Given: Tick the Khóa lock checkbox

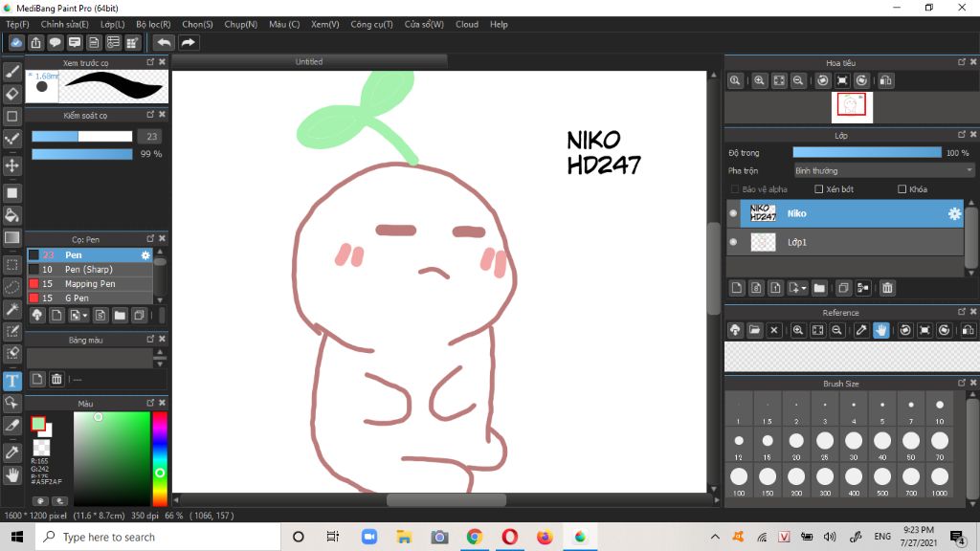Looking at the screenshot, I should tap(902, 189).
